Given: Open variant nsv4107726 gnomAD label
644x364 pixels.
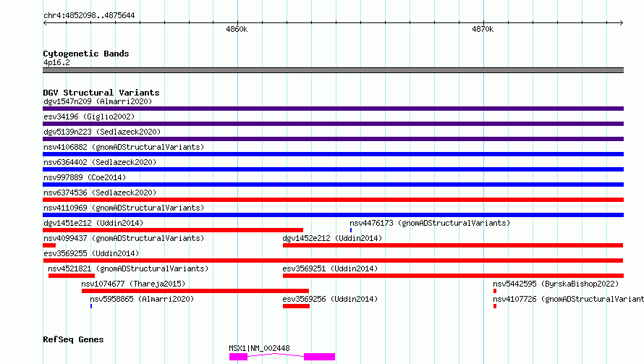Looking at the screenshot, I should pyautogui.click(x=569, y=299).
